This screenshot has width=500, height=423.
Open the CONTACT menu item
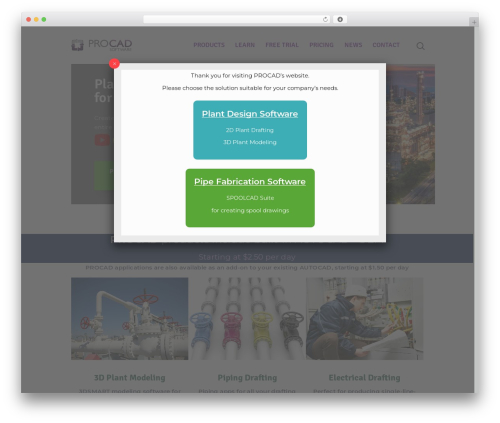pos(386,45)
